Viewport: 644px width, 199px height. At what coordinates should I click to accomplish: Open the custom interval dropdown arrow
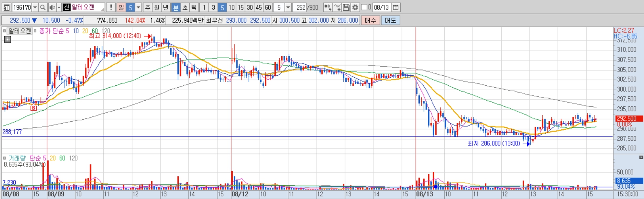point(288,7)
